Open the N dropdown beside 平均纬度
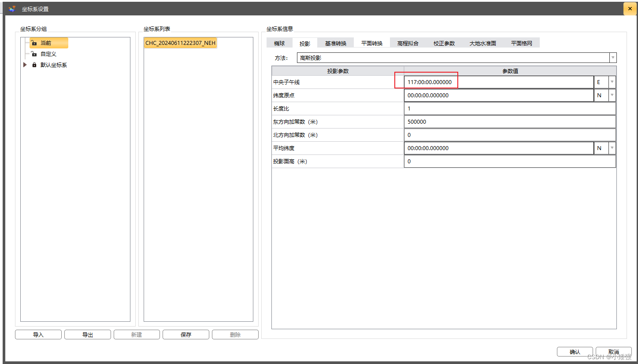The image size is (638, 364). pyautogui.click(x=612, y=148)
